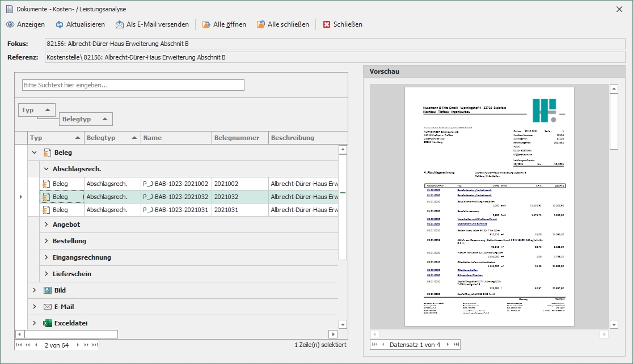
Task: Click the grid's horizontal scrollbar thumb
Action: [x=70, y=334]
